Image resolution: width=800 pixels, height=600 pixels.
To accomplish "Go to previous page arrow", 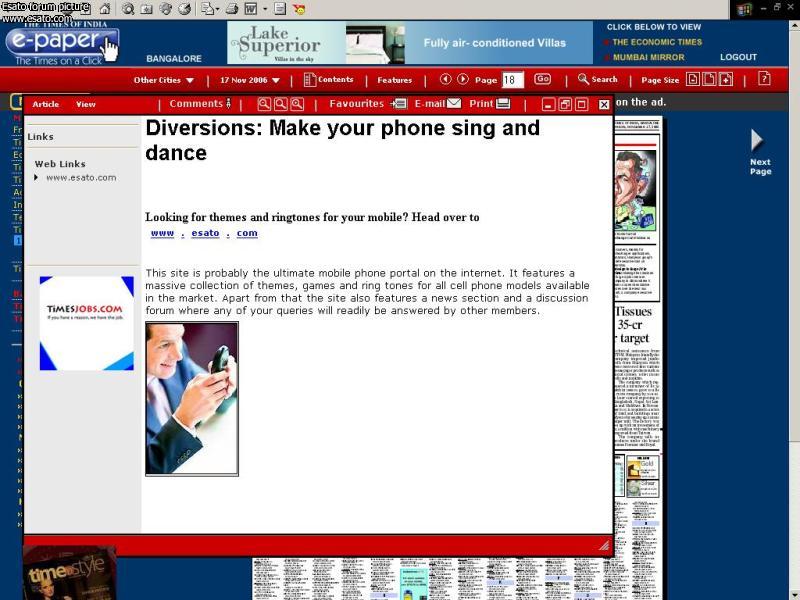I will (446, 79).
